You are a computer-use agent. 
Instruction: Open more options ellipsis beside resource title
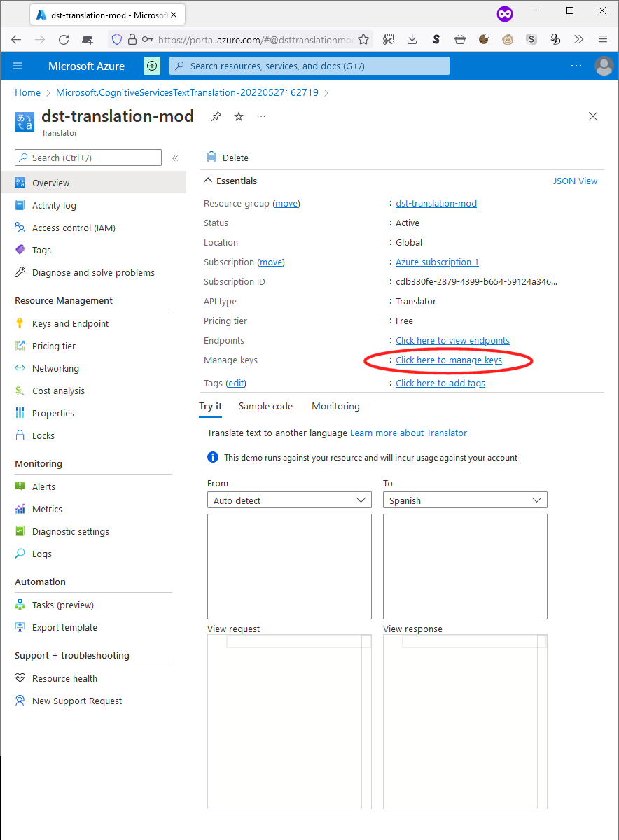click(x=261, y=116)
